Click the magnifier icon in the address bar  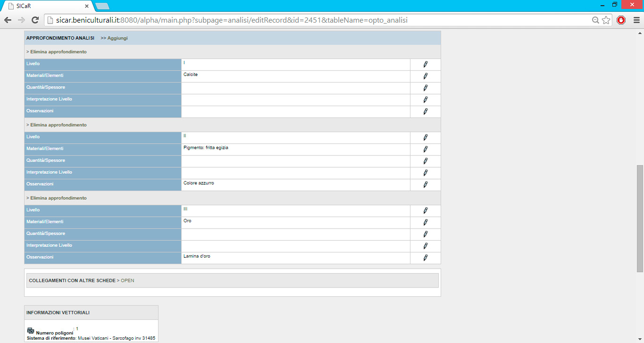(596, 20)
